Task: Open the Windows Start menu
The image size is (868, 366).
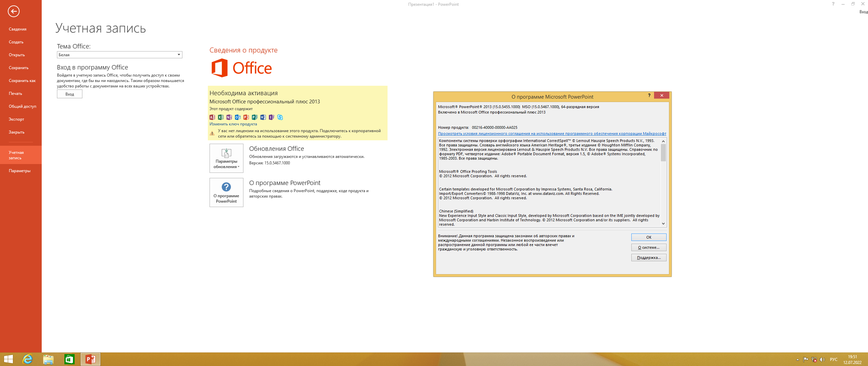Action: coord(8,359)
